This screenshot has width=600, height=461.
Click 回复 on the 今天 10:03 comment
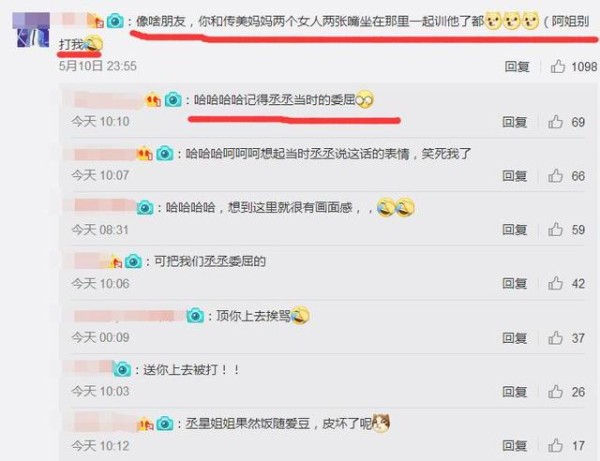click(515, 392)
